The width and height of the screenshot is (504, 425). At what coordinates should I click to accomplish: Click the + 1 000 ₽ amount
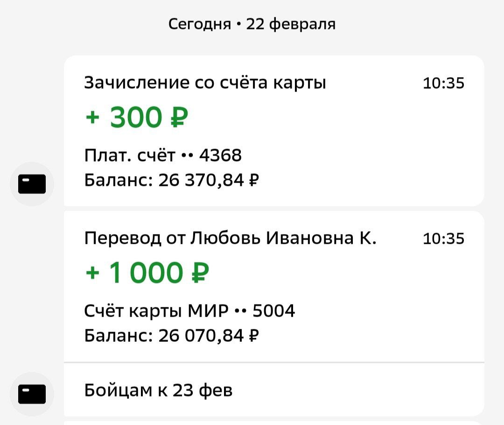point(147,273)
